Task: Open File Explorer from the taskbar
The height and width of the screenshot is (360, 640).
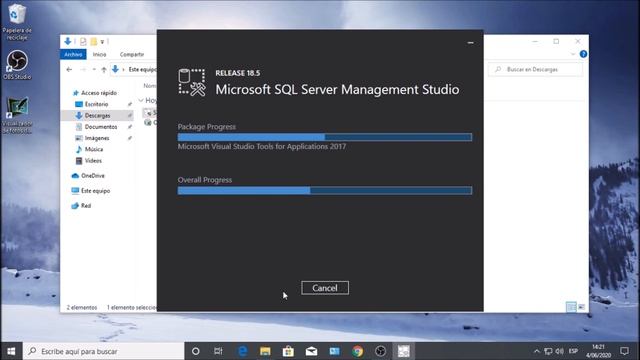Action: [x=265, y=351]
